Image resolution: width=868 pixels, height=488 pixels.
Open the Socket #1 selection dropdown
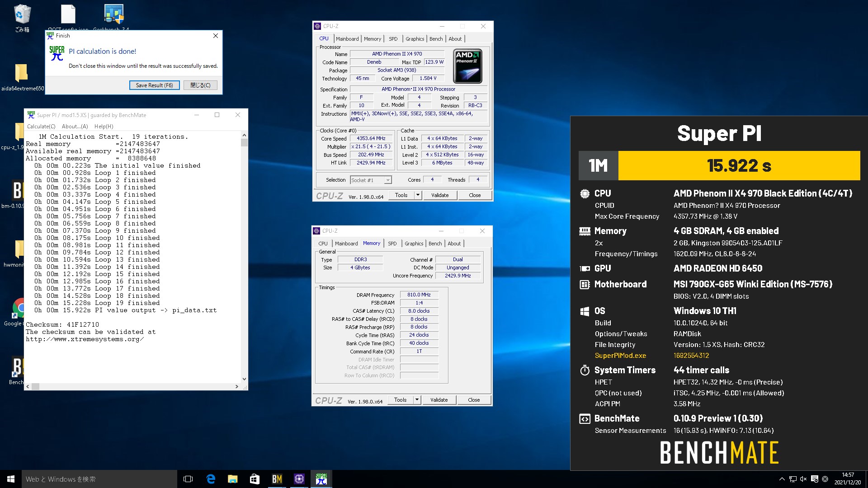click(371, 180)
